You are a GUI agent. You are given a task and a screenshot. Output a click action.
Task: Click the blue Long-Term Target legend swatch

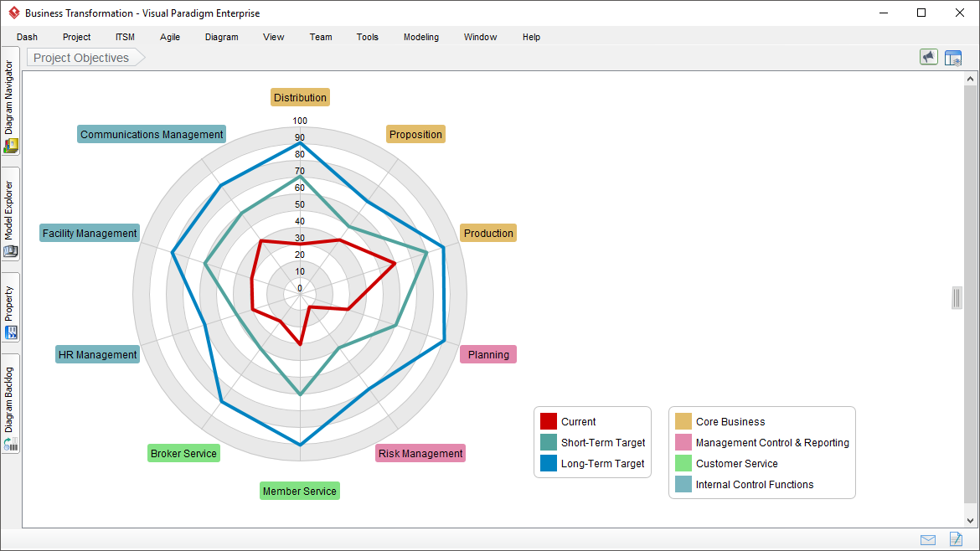click(x=549, y=464)
